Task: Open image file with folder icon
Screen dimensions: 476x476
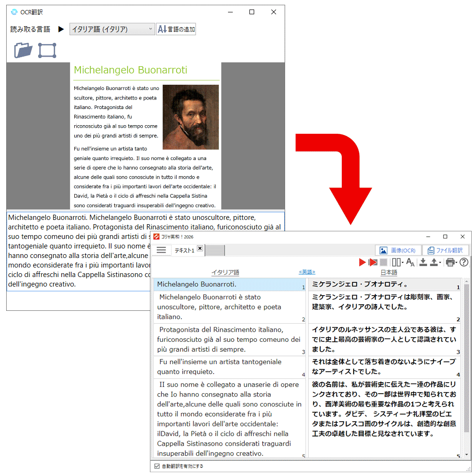Action: (x=23, y=50)
